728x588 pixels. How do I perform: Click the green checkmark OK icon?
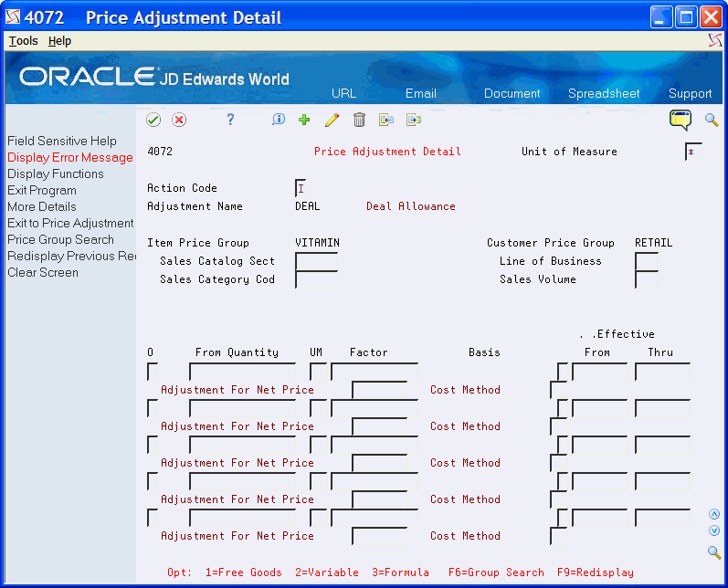[x=153, y=120]
